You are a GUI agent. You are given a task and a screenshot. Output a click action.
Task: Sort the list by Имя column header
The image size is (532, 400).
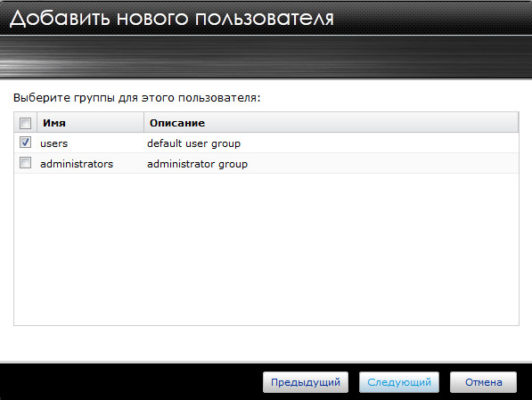pyautogui.click(x=90, y=122)
